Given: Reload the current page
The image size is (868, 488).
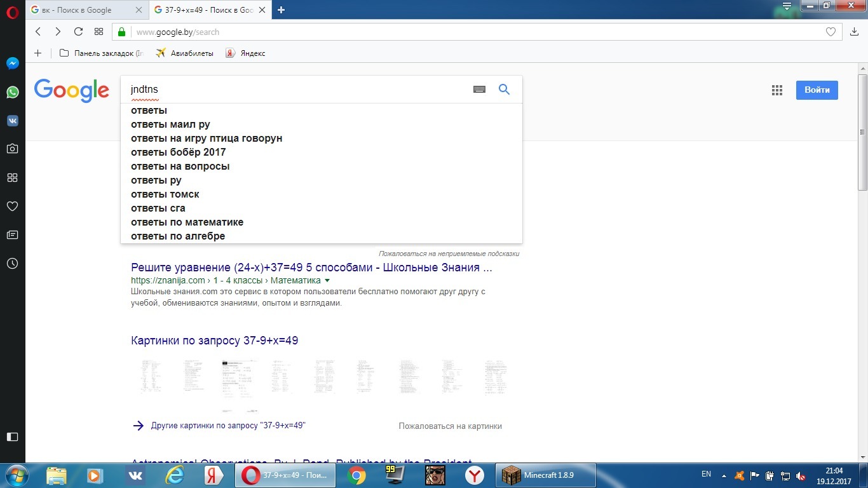Looking at the screenshot, I should click(78, 32).
